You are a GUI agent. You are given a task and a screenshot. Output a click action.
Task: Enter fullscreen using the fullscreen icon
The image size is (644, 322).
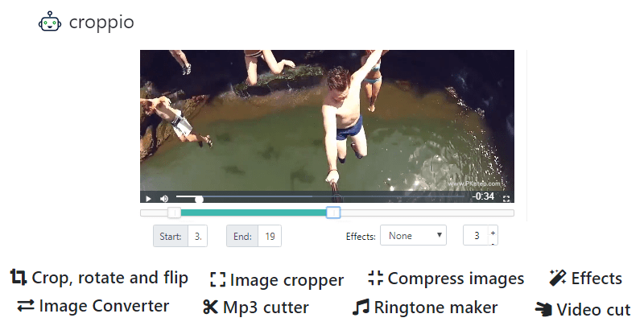click(x=506, y=199)
